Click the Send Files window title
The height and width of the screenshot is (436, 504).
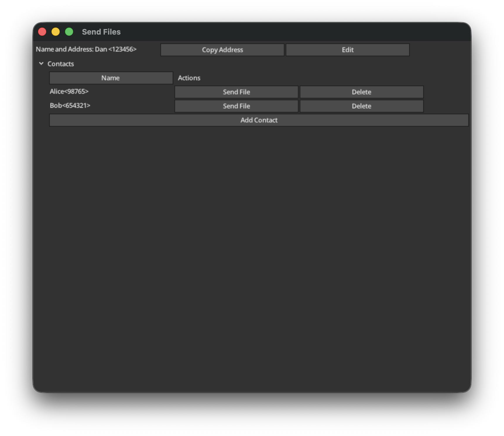pos(101,32)
